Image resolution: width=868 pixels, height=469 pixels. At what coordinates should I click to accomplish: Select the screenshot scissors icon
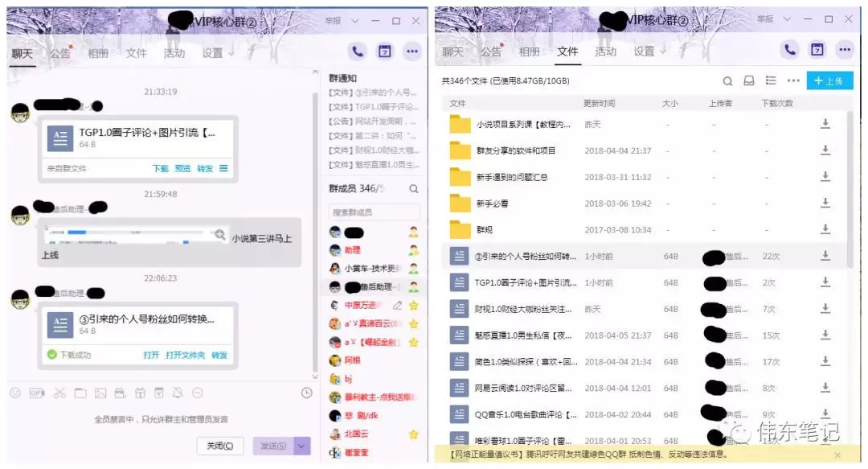tap(59, 393)
